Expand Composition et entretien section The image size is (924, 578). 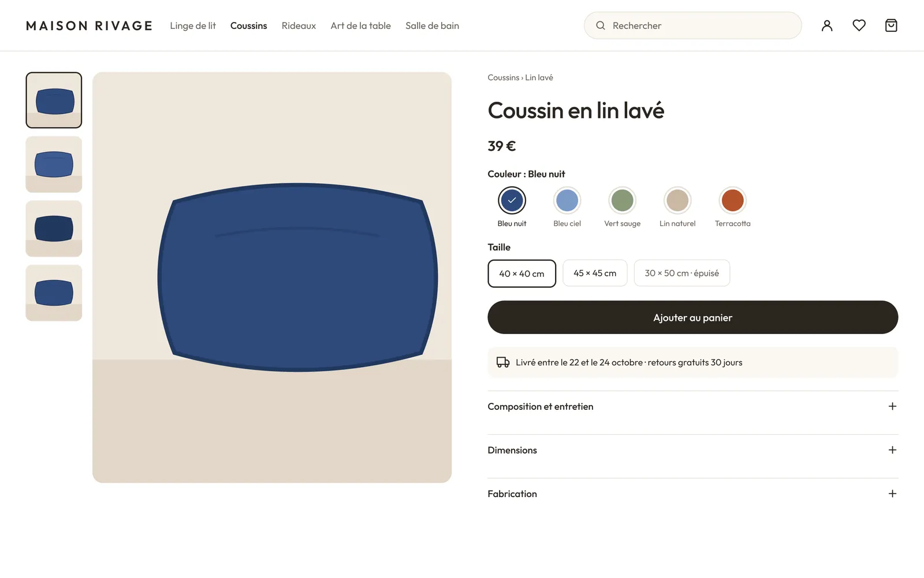pos(692,406)
